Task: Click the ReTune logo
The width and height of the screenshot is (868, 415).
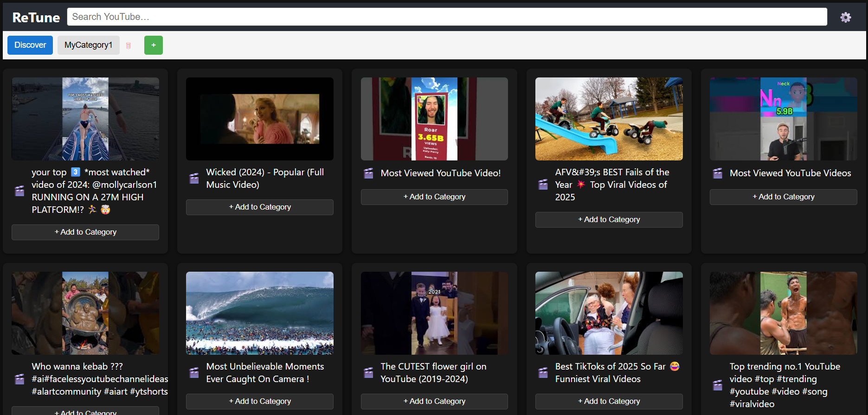Action: click(x=36, y=18)
